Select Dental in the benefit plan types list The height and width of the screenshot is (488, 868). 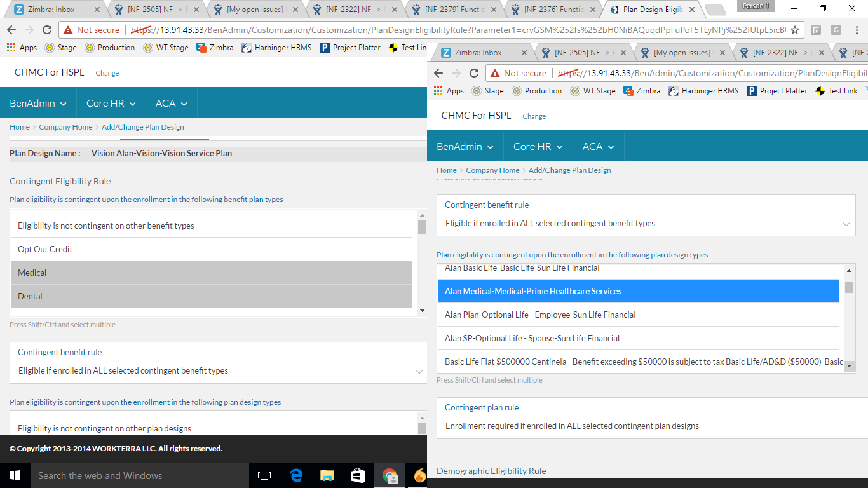[212, 296]
